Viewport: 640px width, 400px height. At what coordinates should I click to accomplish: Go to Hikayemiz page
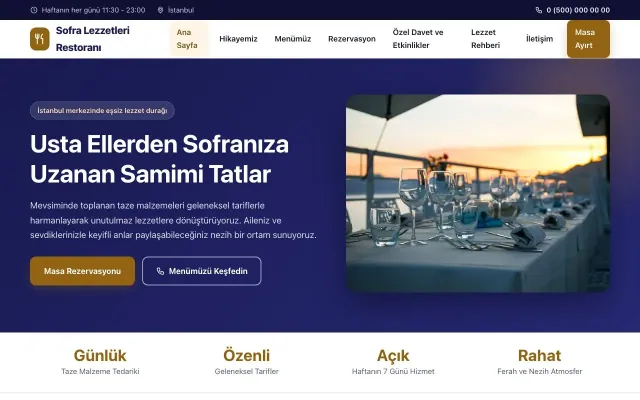(238, 39)
